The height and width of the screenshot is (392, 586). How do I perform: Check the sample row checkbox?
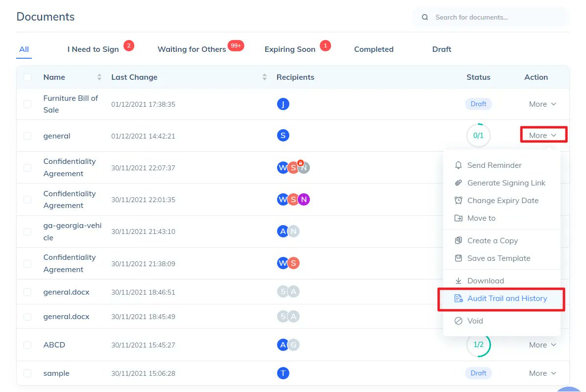[x=27, y=373]
